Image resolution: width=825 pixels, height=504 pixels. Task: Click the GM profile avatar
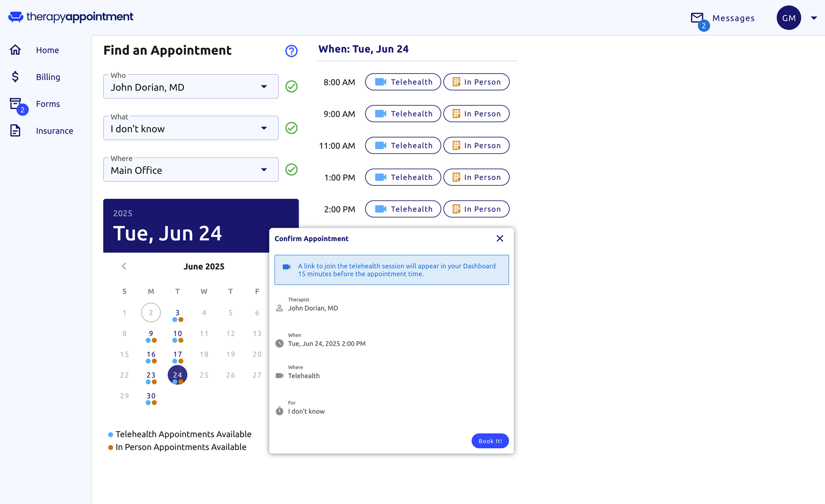click(788, 18)
